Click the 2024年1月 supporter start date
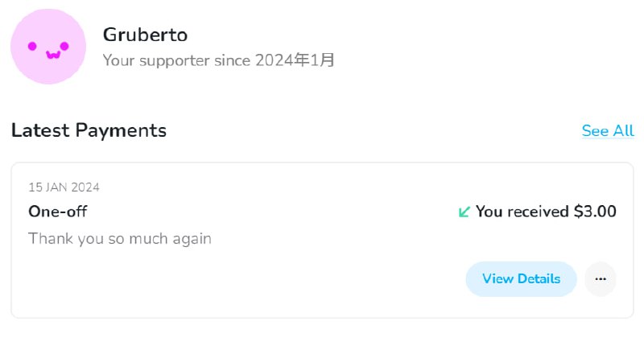The height and width of the screenshot is (358, 644). 295,60
